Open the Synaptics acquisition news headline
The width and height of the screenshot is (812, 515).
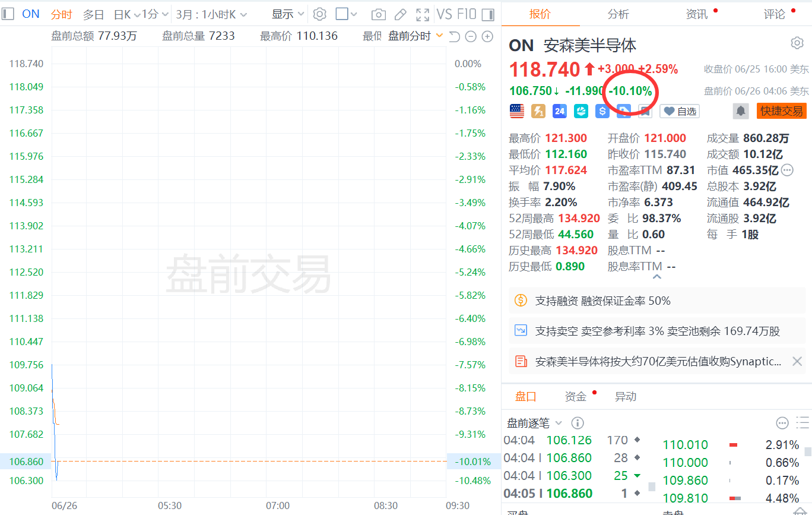pyautogui.click(x=658, y=361)
